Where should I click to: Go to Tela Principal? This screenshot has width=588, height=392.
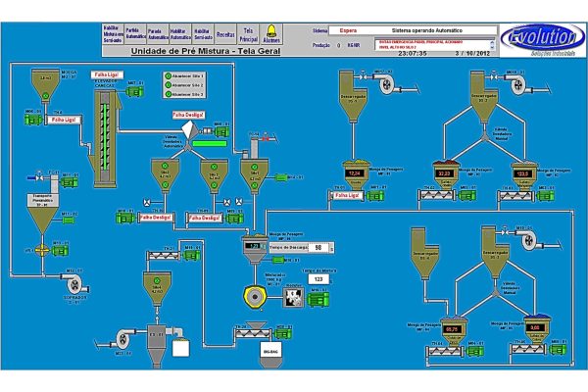point(249,33)
